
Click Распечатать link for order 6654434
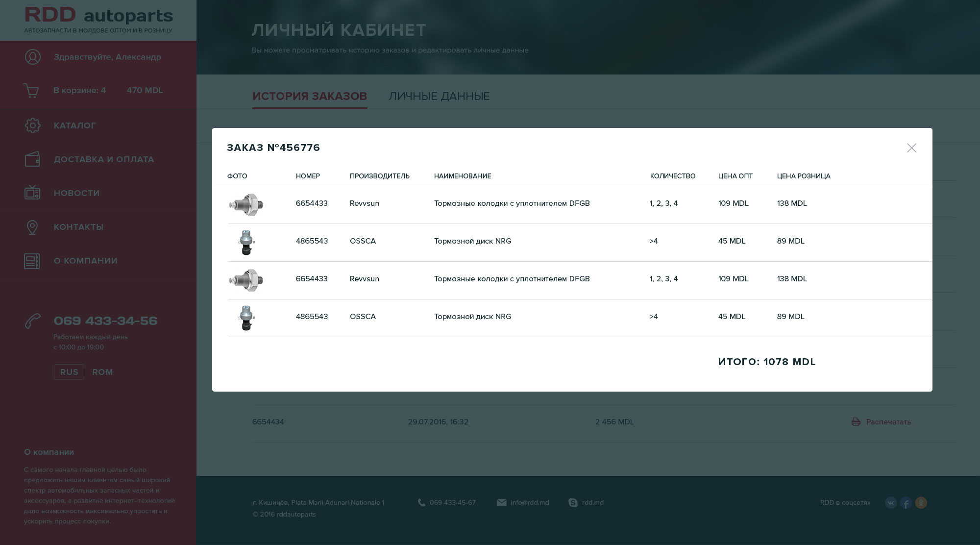(x=888, y=422)
